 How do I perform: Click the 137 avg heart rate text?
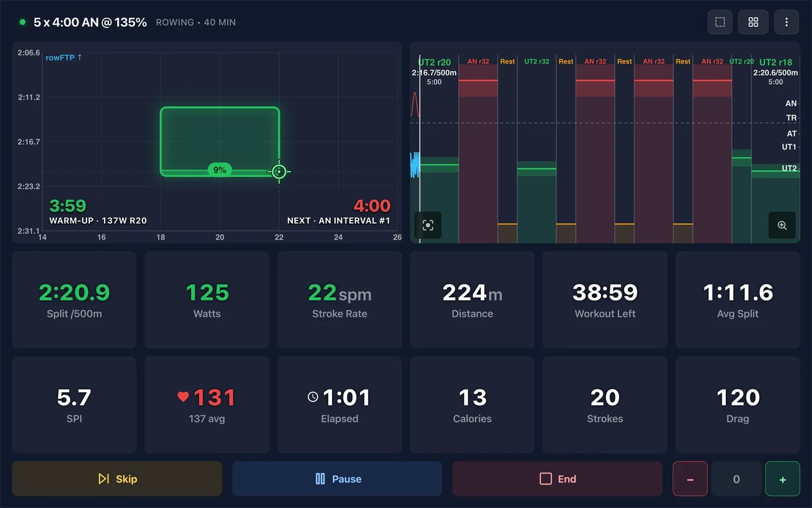[x=207, y=419]
